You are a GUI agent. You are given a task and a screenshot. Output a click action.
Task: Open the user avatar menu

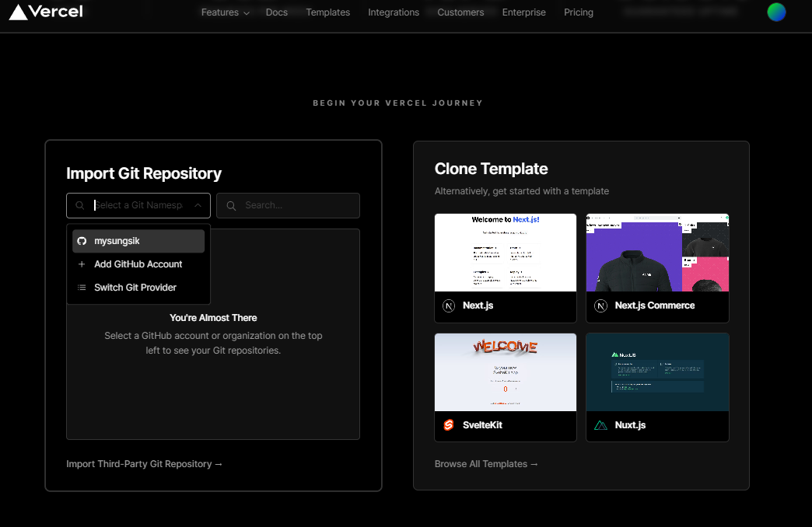pyautogui.click(x=776, y=12)
